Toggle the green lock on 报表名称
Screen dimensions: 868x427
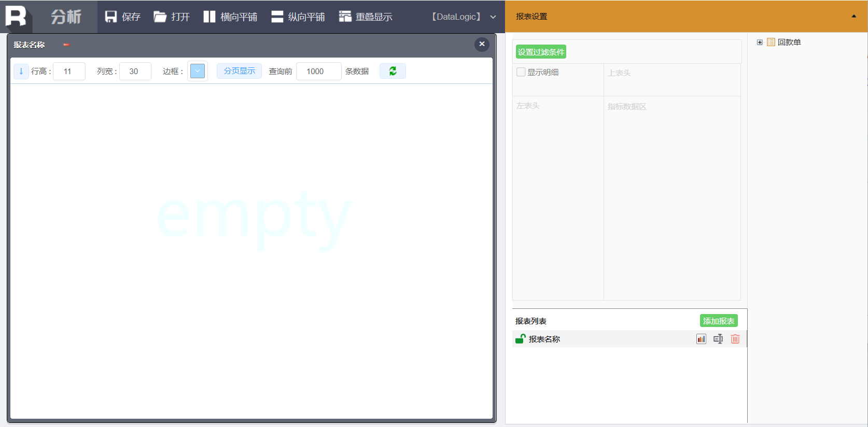coord(520,339)
